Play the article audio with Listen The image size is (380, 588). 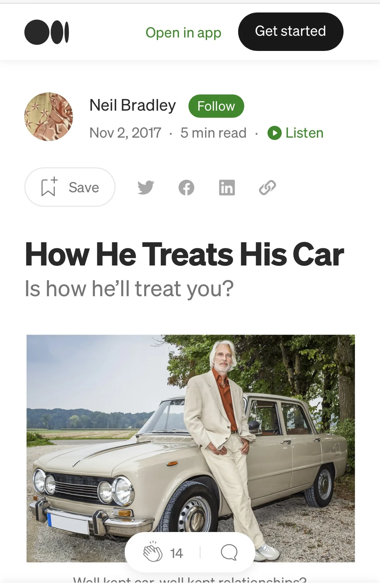(296, 133)
